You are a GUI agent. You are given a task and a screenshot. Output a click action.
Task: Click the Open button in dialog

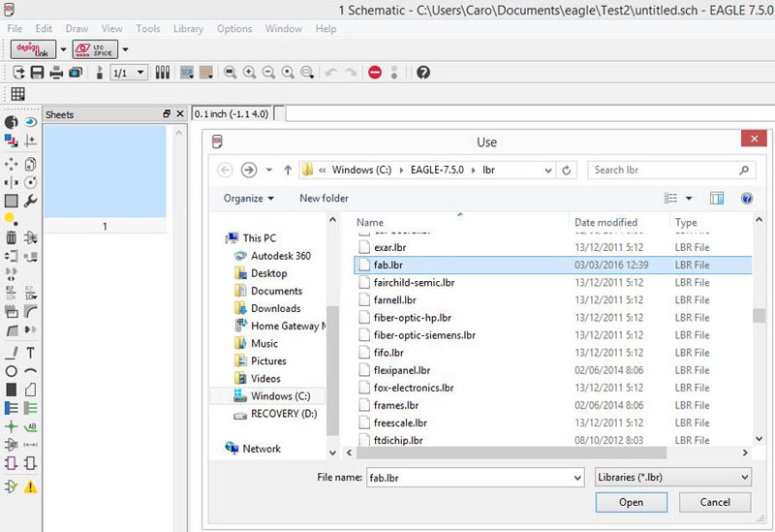(x=632, y=502)
